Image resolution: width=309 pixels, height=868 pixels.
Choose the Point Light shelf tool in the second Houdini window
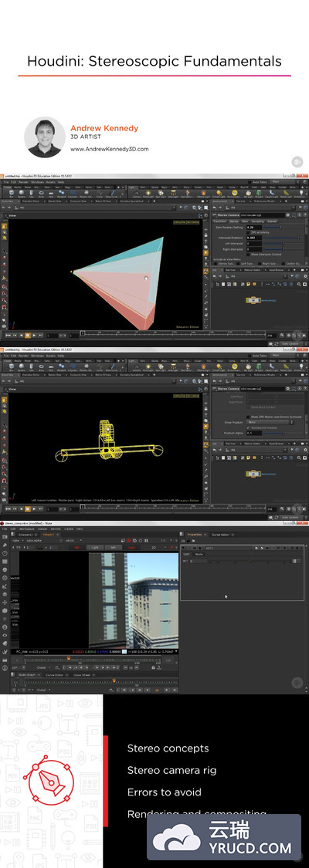tap(148, 366)
